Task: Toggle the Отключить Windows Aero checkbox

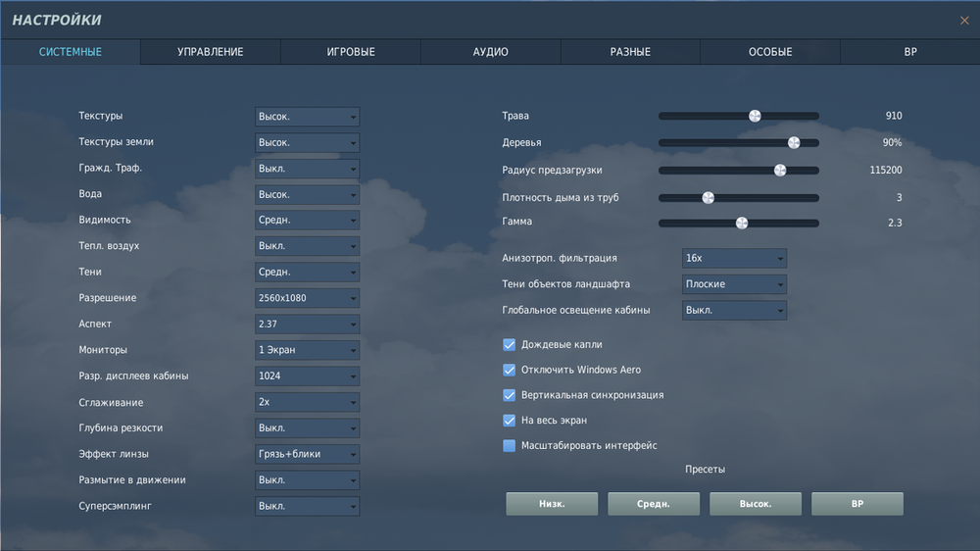Action: (x=510, y=370)
